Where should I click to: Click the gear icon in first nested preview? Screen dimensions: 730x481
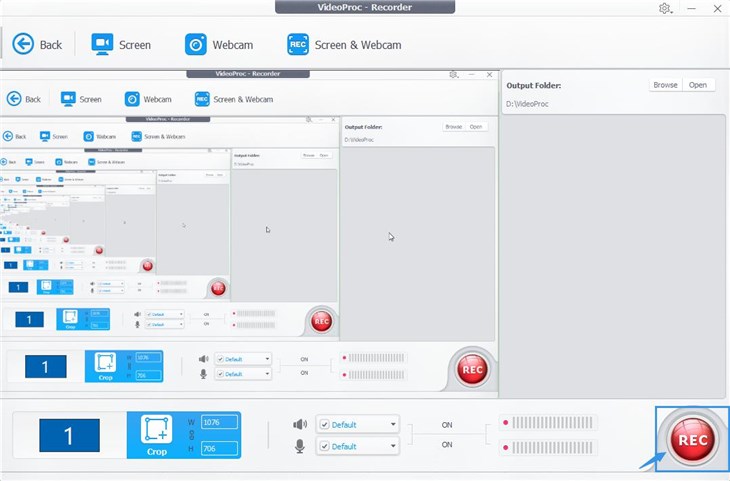pyautogui.click(x=453, y=75)
